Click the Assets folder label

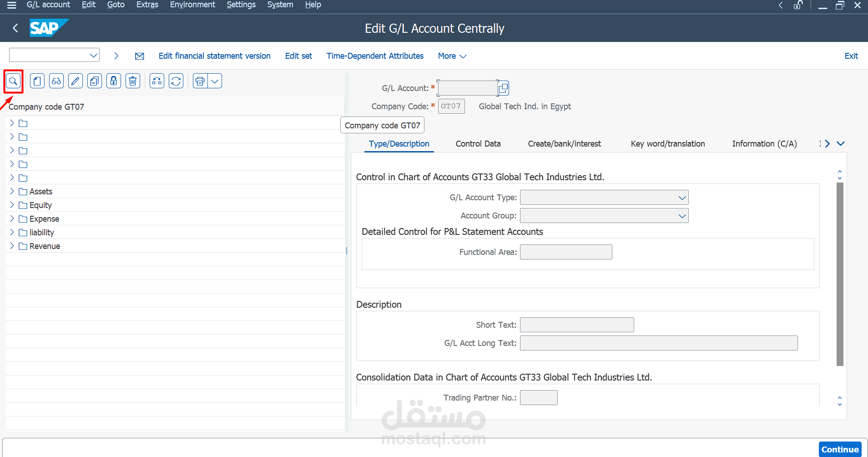coord(41,192)
